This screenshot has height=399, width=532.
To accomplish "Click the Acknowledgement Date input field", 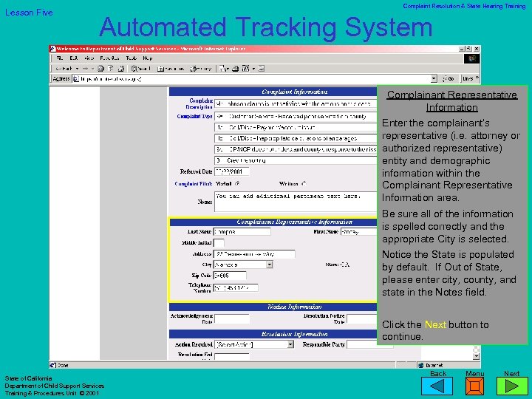I will [232, 319].
